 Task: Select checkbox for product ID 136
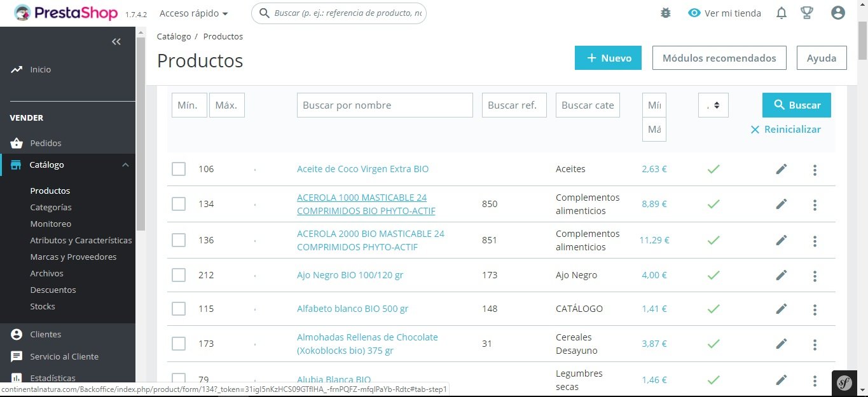point(179,240)
